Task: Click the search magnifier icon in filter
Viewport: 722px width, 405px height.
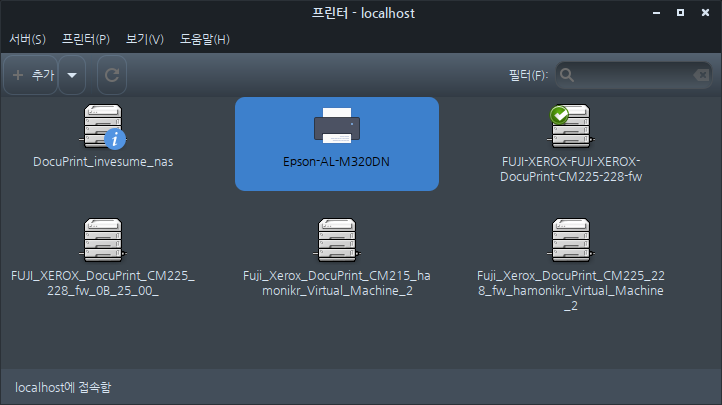Action: click(567, 75)
